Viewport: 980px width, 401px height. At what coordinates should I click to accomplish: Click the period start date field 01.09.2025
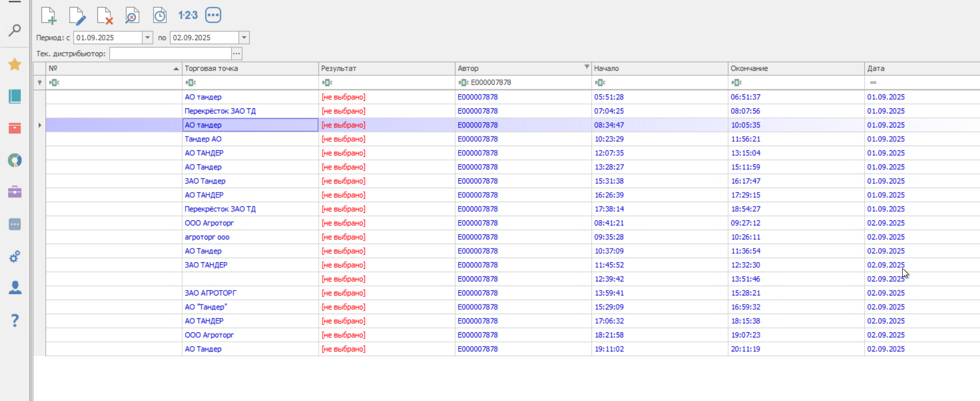(x=108, y=38)
